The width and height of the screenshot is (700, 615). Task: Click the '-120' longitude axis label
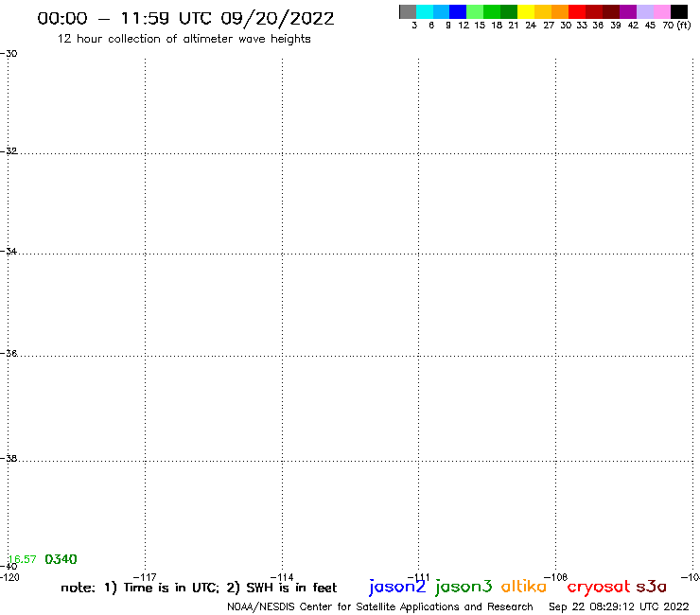(x=9, y=577)
